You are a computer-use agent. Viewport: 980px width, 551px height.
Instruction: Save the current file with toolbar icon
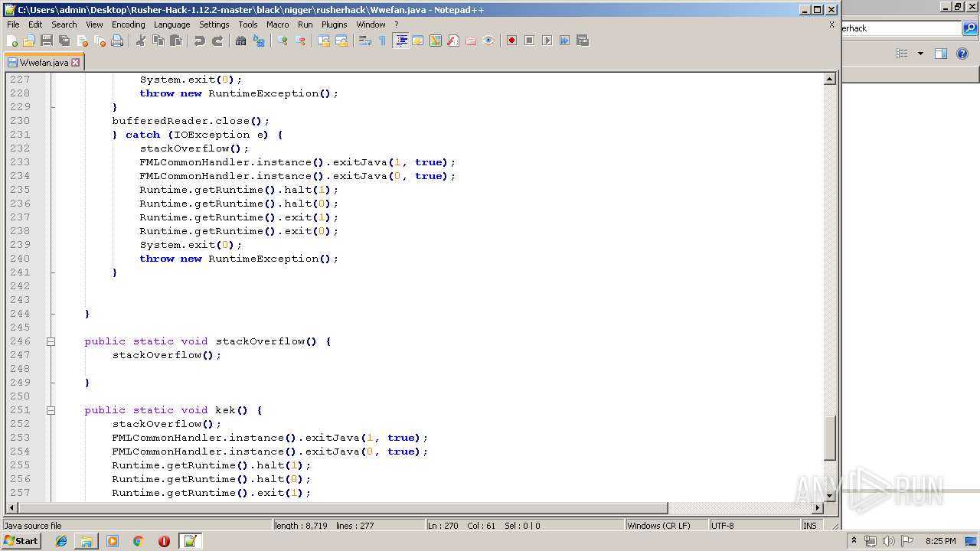[47, 41]
